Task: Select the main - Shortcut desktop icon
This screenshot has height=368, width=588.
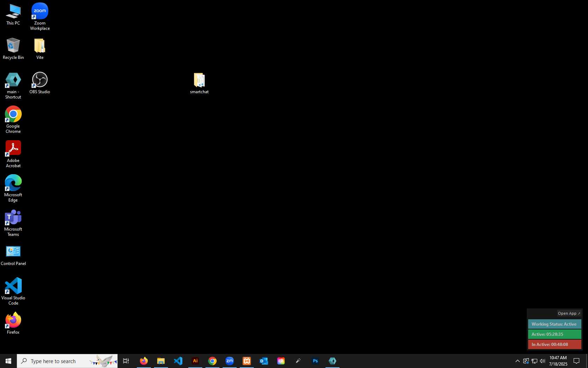Action: coord(13,86)
